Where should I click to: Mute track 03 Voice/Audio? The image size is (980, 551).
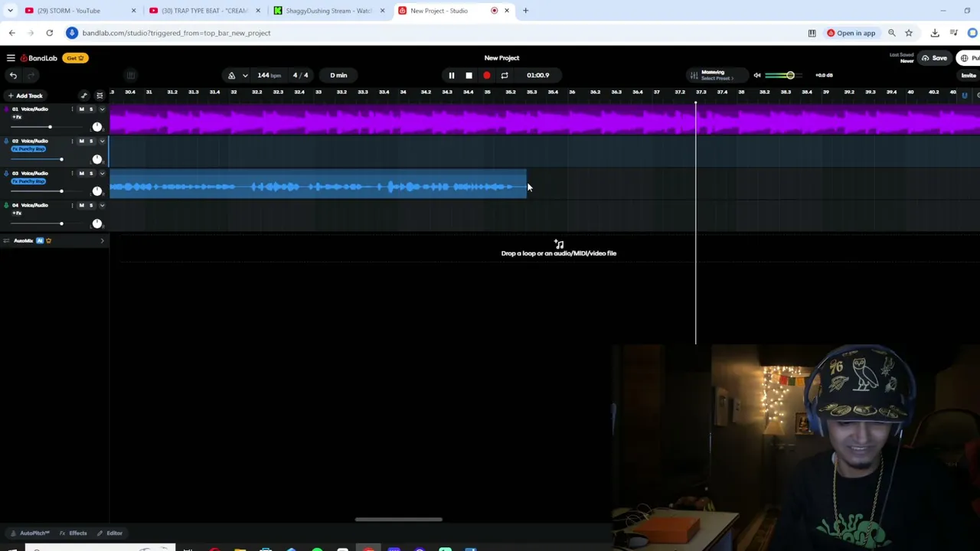pos(82,174)
